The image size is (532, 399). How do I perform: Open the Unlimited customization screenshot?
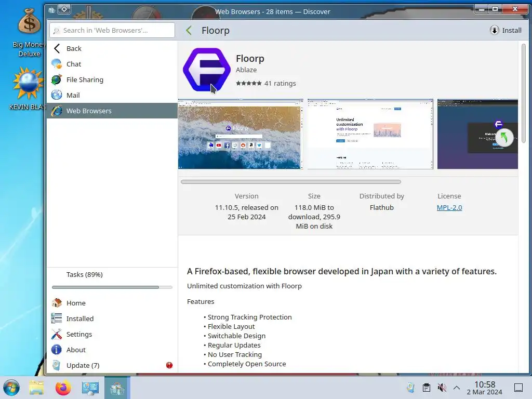tap(370, 134)
